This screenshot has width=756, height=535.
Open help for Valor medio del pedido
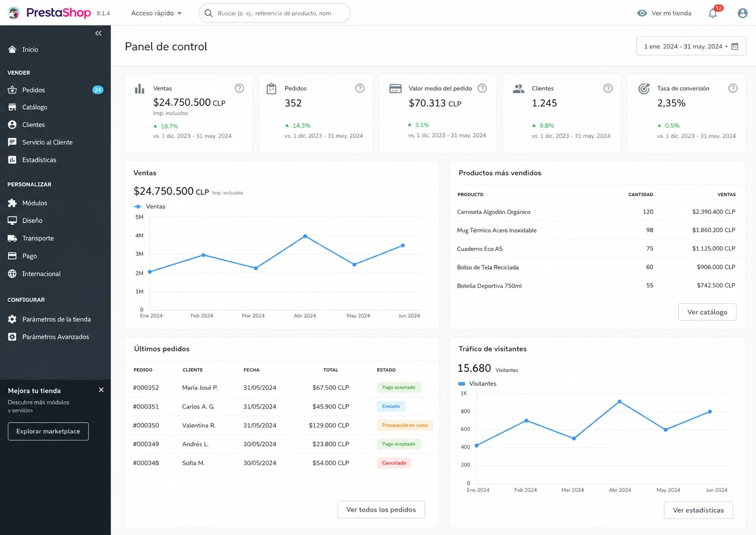click(x=482, y=88)
